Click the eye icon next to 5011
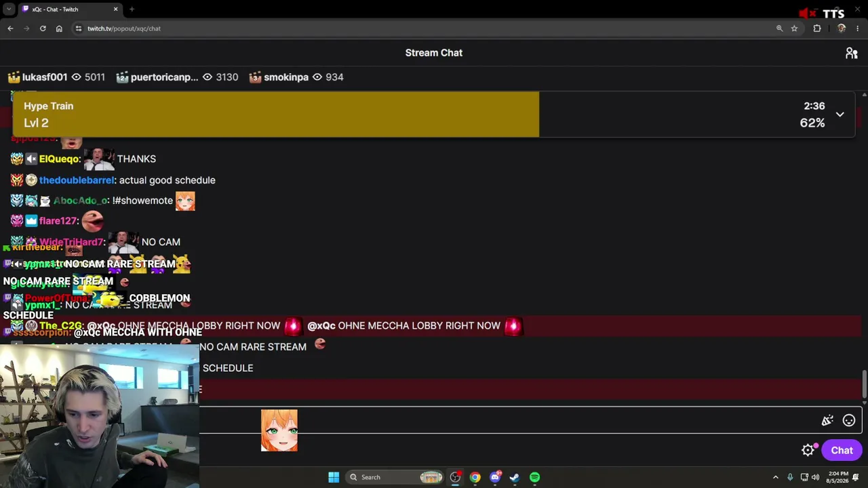 click(76, 77)
